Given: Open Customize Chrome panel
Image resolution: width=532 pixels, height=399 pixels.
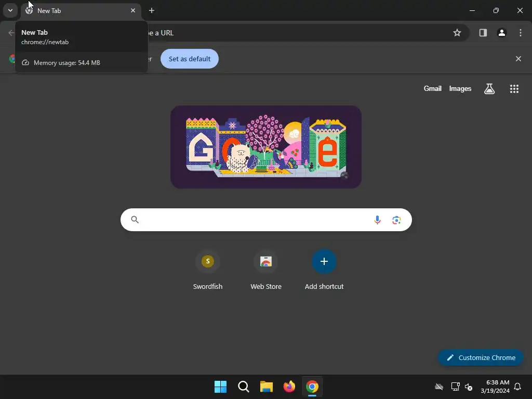Looking at the screenshot, I should 481,357.
